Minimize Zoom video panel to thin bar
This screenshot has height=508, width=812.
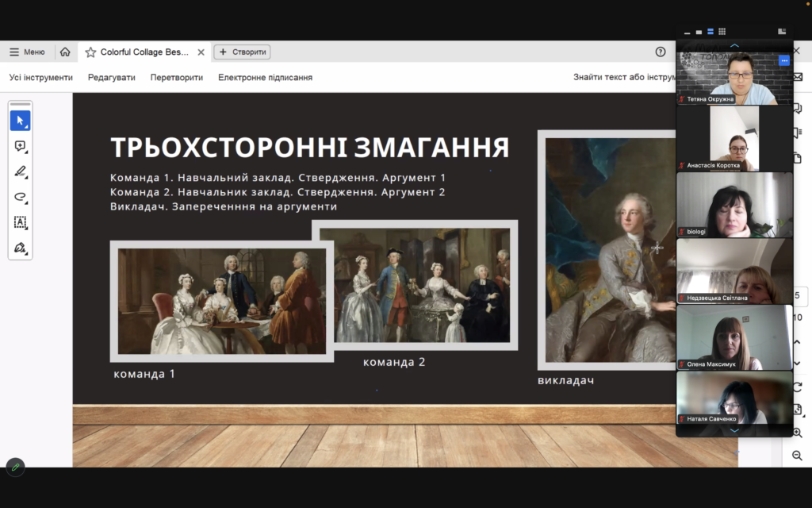(x=688, y=32)
